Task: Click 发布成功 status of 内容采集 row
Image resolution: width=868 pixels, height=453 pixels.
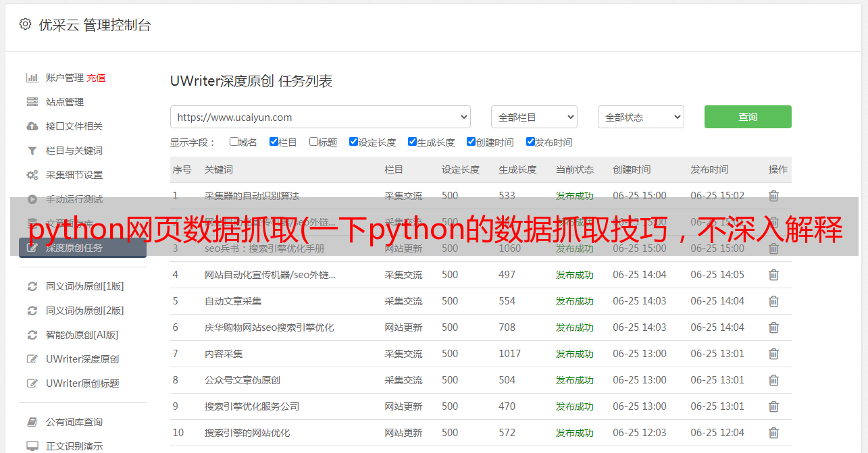Action: click(x=575, y=354)
